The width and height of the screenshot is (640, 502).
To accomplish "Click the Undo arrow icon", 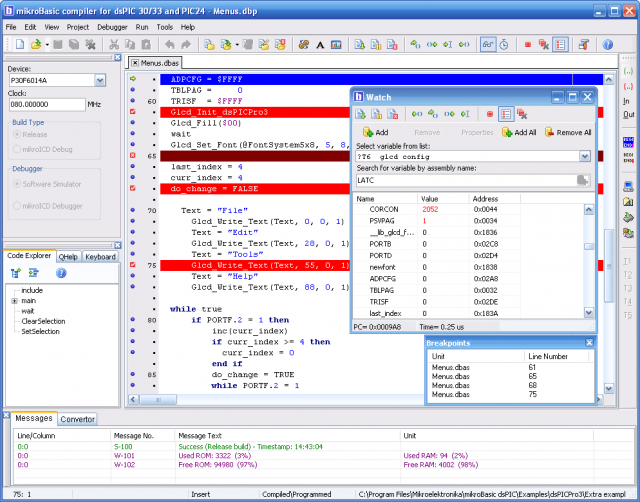I will click(169, 44).
